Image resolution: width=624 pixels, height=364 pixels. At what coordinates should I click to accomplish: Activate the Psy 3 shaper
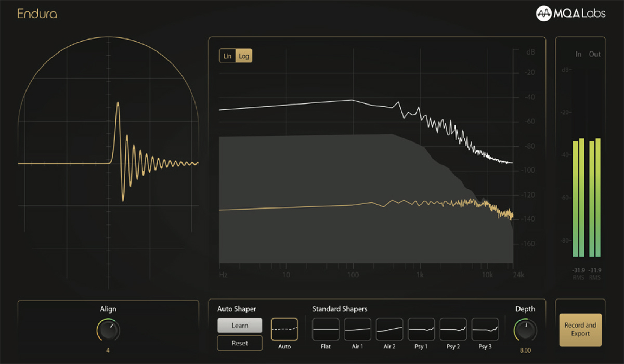[x=485, y=329]
